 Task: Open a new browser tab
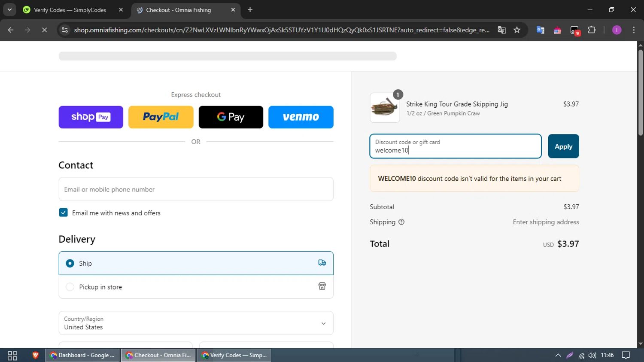[250, 10]
